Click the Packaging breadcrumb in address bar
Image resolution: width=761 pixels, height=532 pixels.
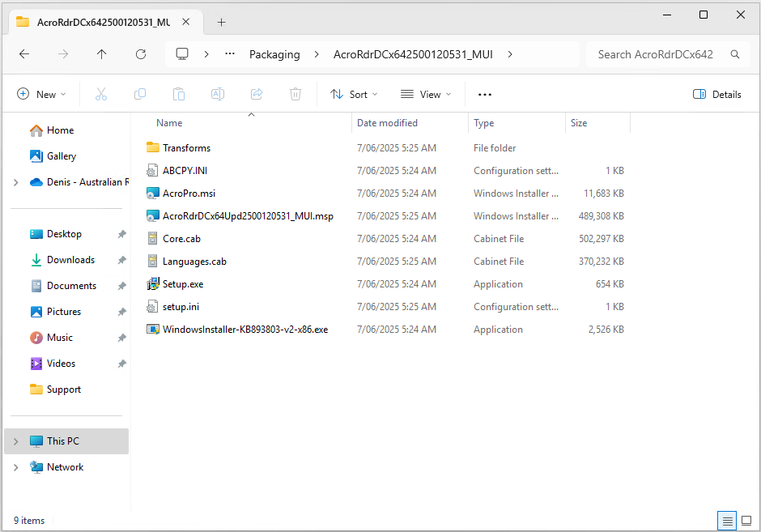[274, 54]
